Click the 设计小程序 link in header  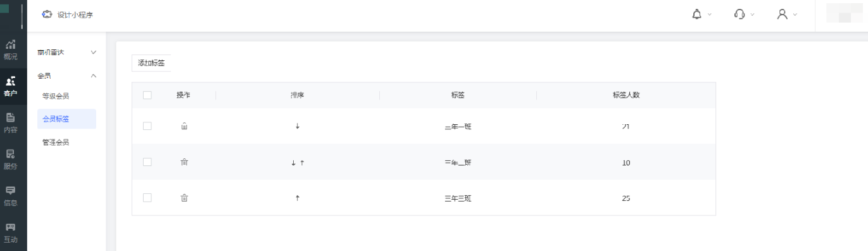[75, 15]
